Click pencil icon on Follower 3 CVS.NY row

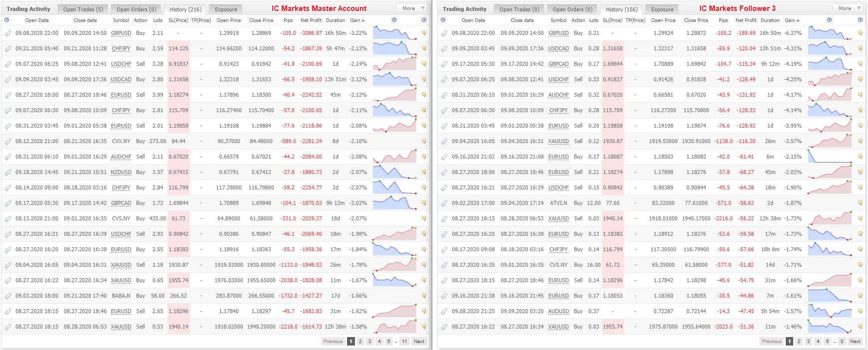pyautogui.click(x=444, y=265)
